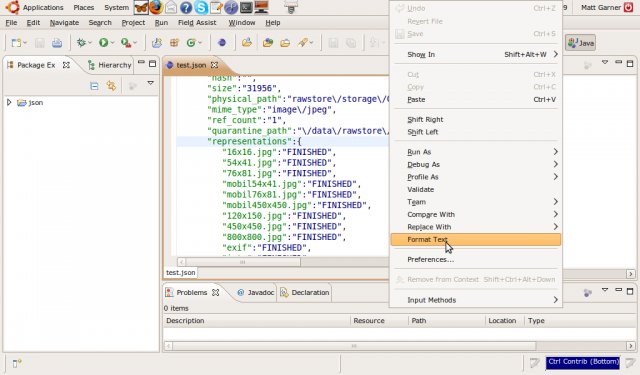Toggle Link with Editor in Package Explorer
Viewport: 640px width, 375px height.
tap(111, 86)
